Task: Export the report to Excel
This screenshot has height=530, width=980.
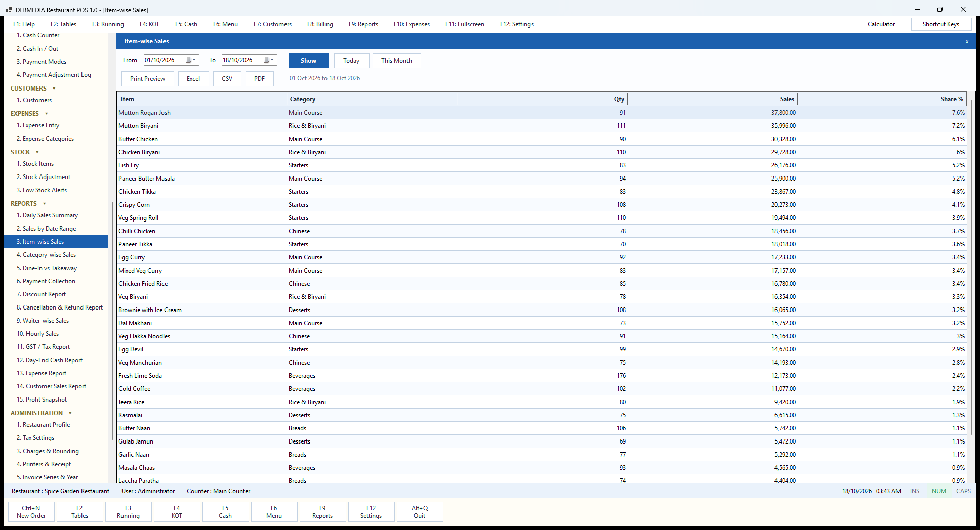Action: (193, 79)
